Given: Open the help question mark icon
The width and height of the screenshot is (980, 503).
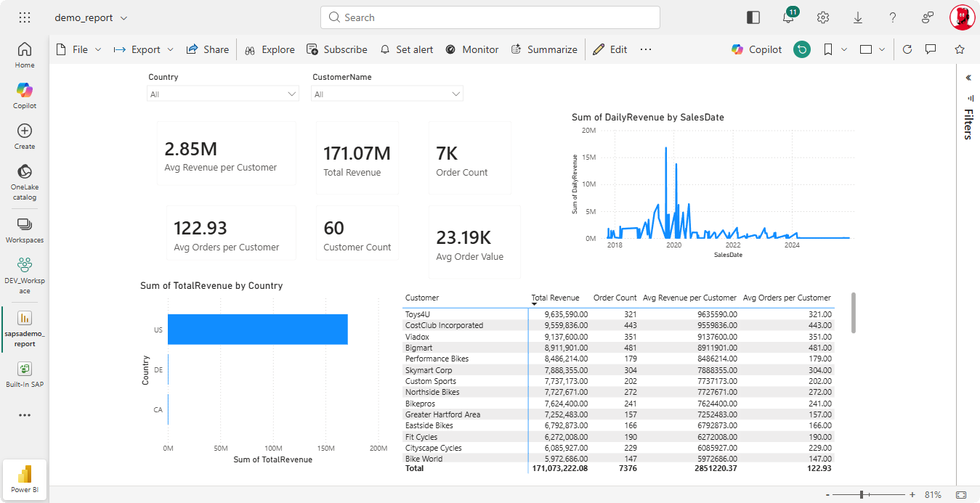Looking at the screenshot, I should (x=893, y=17).
